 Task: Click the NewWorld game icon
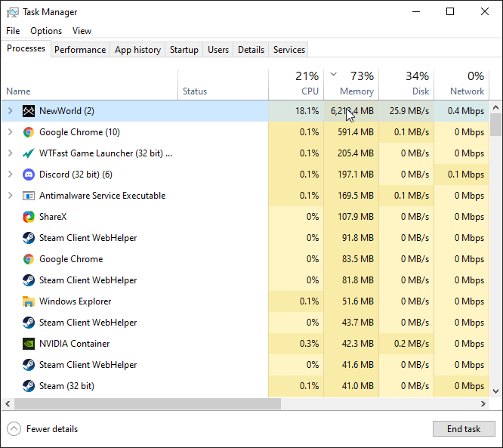click(x=29, y=111)
